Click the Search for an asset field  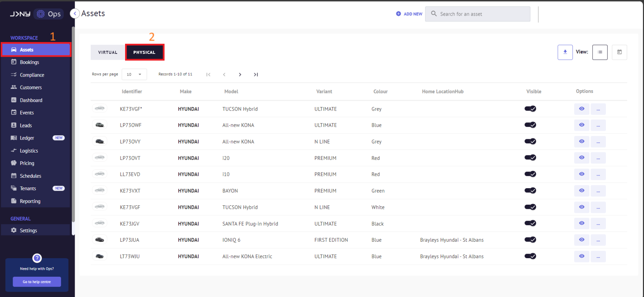(478, 14)
